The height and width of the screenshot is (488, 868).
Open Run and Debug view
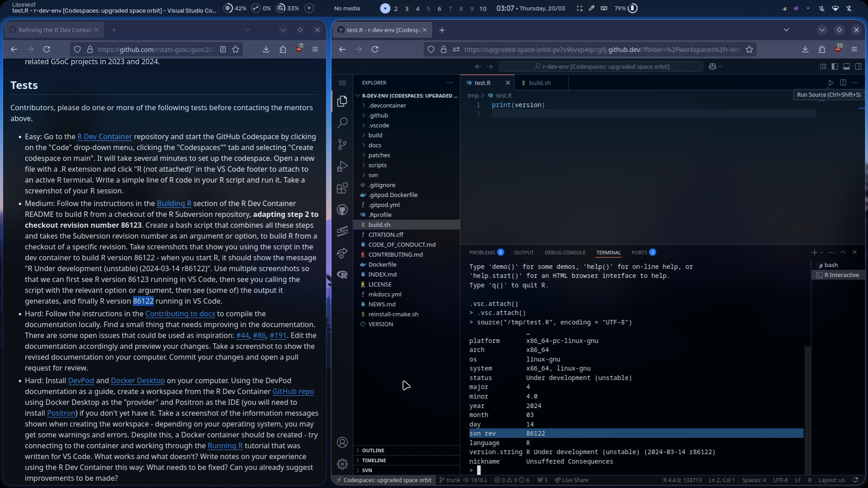click(342, 166)
